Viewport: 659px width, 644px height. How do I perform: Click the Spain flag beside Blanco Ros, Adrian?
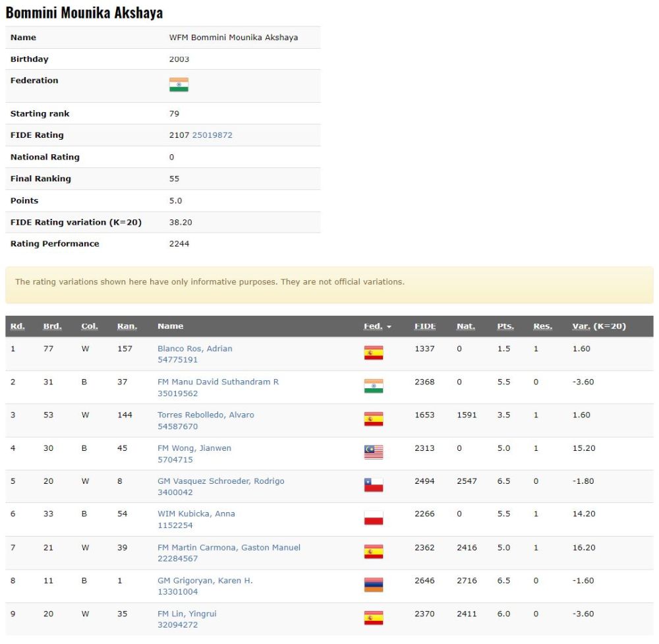(374, 353)
